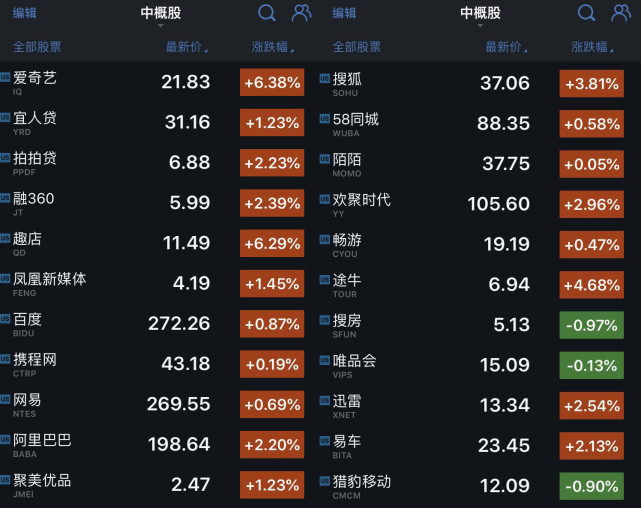Tap the green -0.90% badge for 猎豹移动
The width and height of the screenshot is (641, 508).
[x=592, y=486]
